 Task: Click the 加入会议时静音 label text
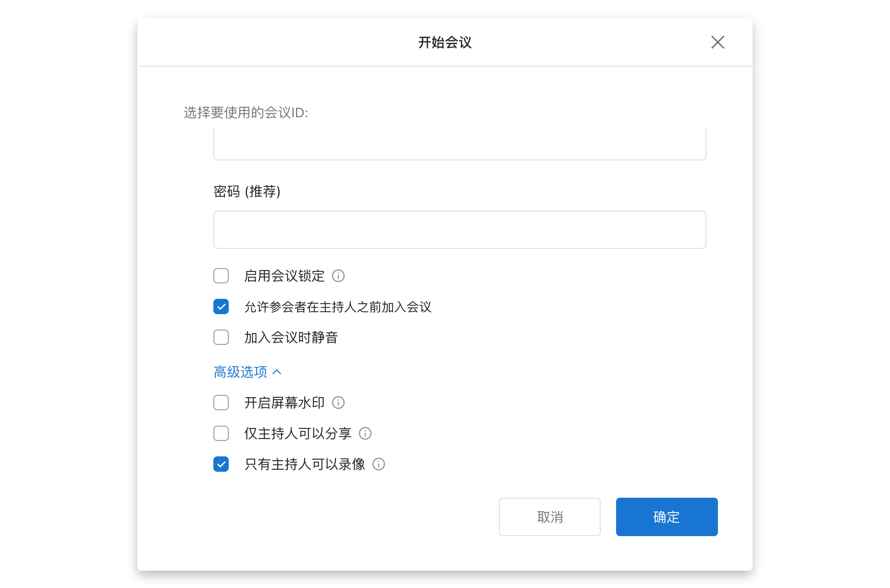[290, 337]
